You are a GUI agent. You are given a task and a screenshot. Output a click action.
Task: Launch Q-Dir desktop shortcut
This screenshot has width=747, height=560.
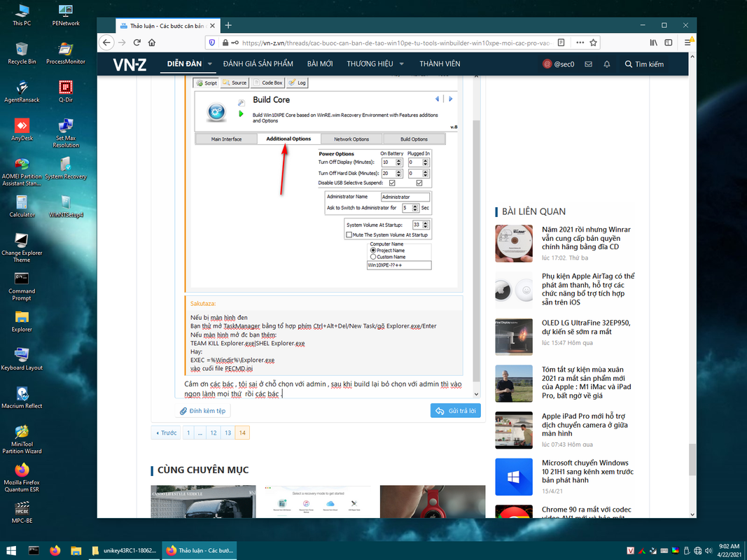pyautogui.click(x=66, y=92)
